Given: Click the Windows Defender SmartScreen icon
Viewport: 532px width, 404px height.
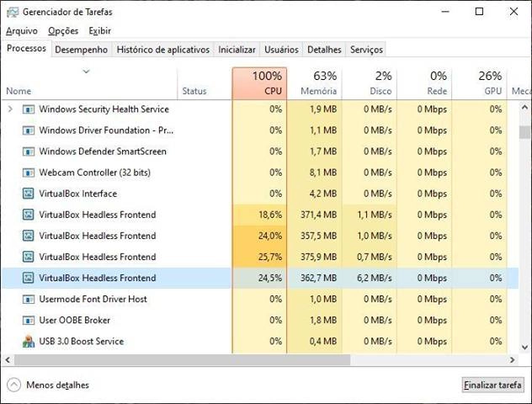Looking at the screenshot, I should [29, 151].
